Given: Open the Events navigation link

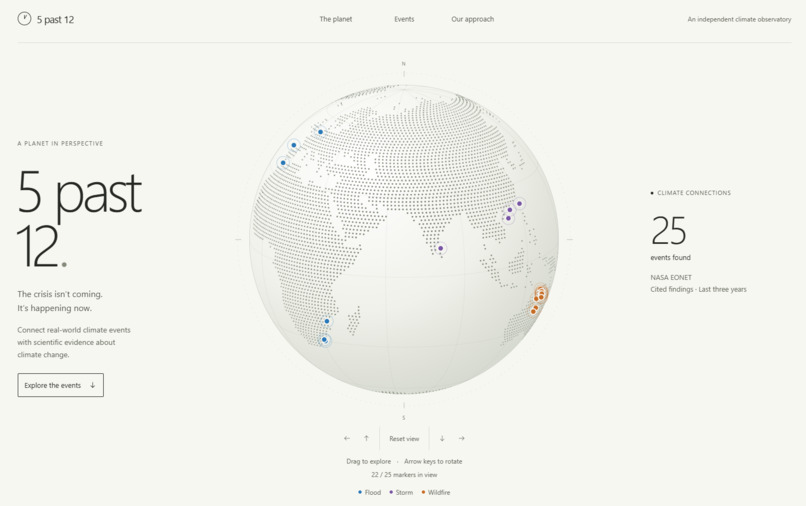Looking at the screenshot, I should pyautogui.click(x=404, y=19).
